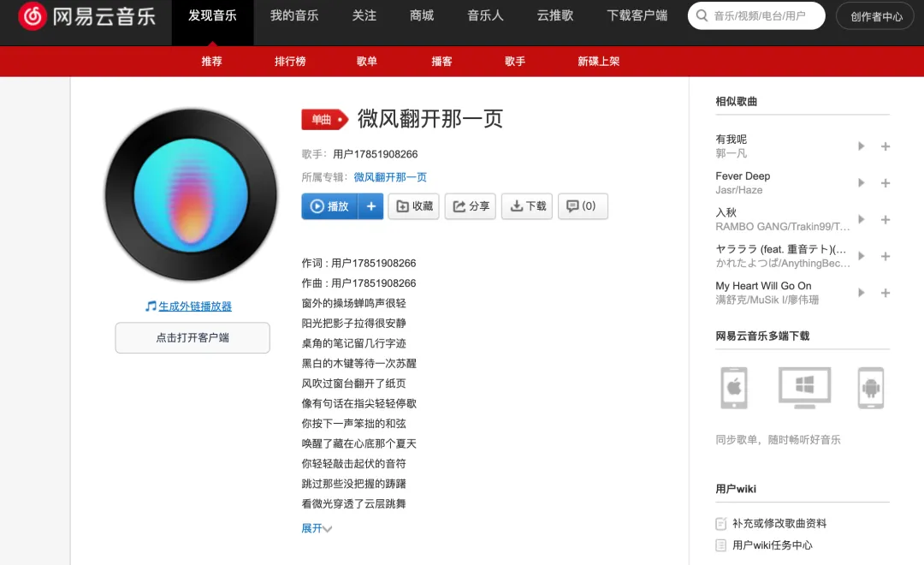Open the 商城 menu item
Image resolution: width=924 pixels, height=565 pixels.
422,16
